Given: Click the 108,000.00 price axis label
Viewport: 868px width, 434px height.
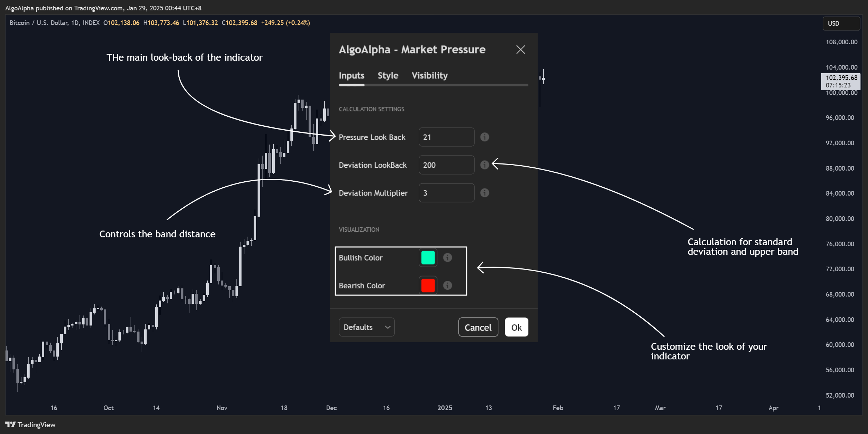Looking at the screenshot, I should coord(841,42).
